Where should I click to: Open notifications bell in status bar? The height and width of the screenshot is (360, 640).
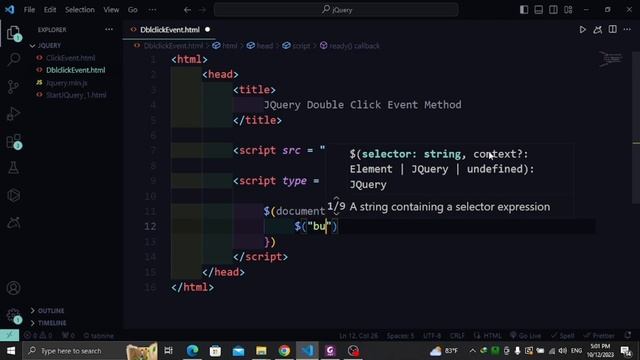pyautogui.click(x=628, y=335)
